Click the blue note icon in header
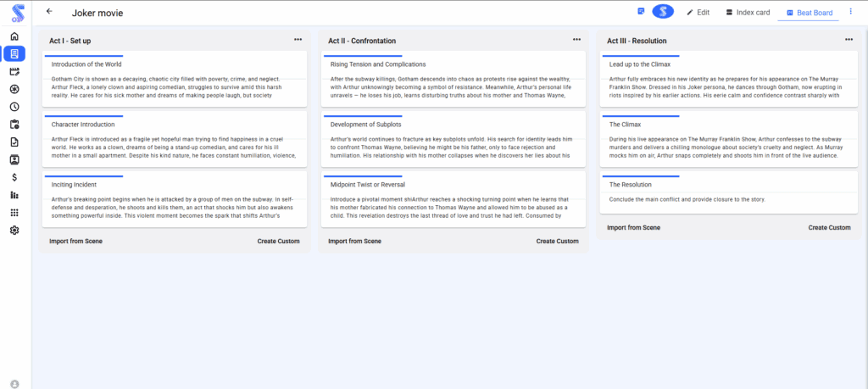Screen dimensions: 868x389 [x=641, y=12]
